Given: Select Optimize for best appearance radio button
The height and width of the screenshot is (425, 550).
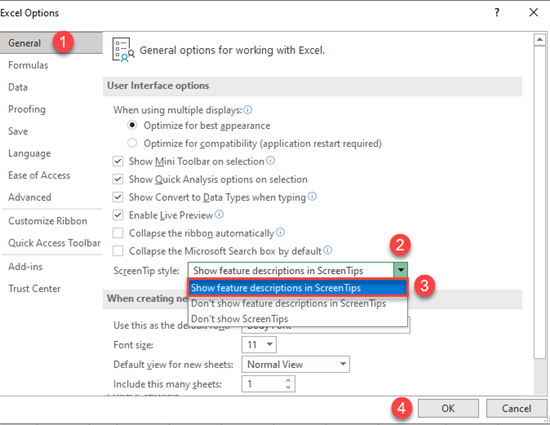Looking at the screenshot, I should tap(132, 125).
